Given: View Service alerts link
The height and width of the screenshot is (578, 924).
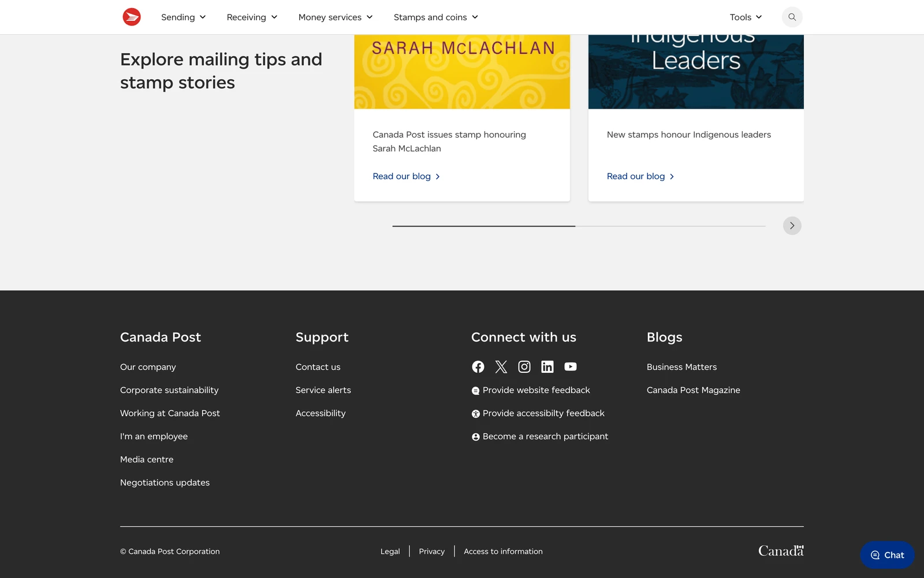Looking at the screenshot, I should point(323,390).
